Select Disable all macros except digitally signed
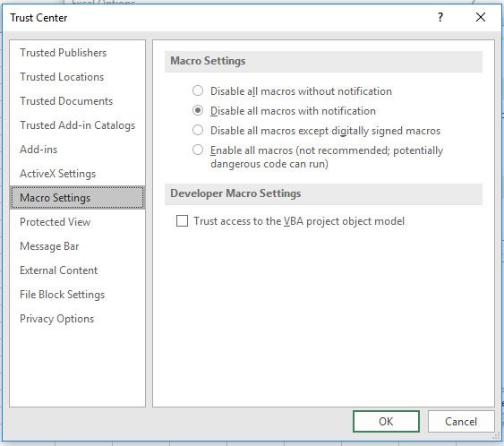This screenshot has width=504, height=446. pyautogui.click(x=198, y=130)
